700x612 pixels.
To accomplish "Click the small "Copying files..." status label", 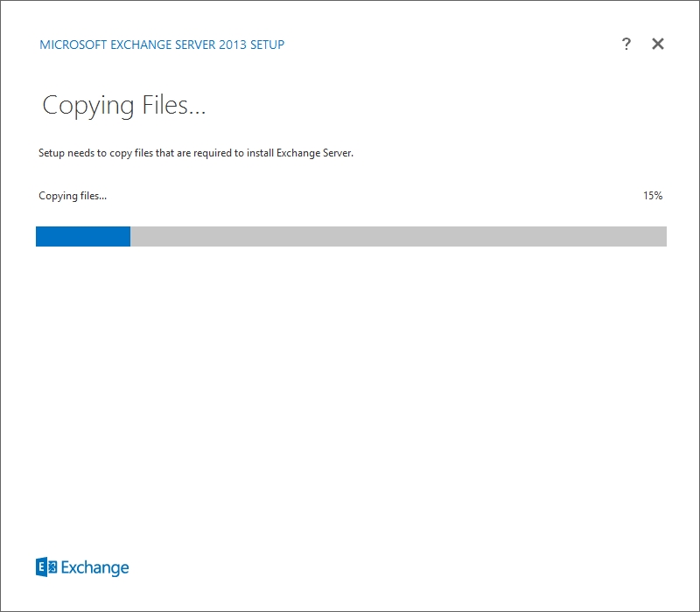I will point(73,196).
